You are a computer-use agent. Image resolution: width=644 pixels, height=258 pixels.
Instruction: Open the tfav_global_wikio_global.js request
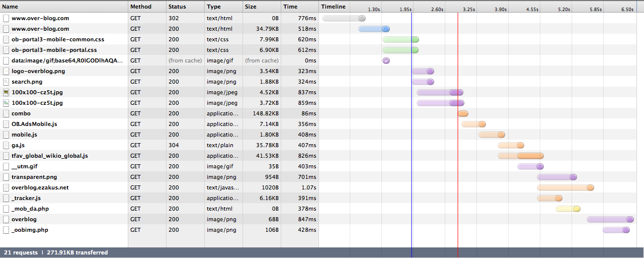50,156
